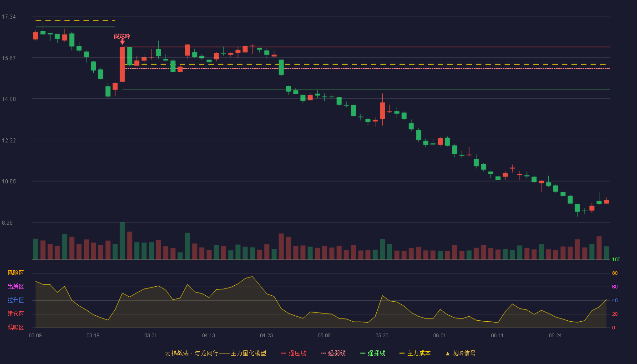Select the 出货区 zone label

pos(15,287)
